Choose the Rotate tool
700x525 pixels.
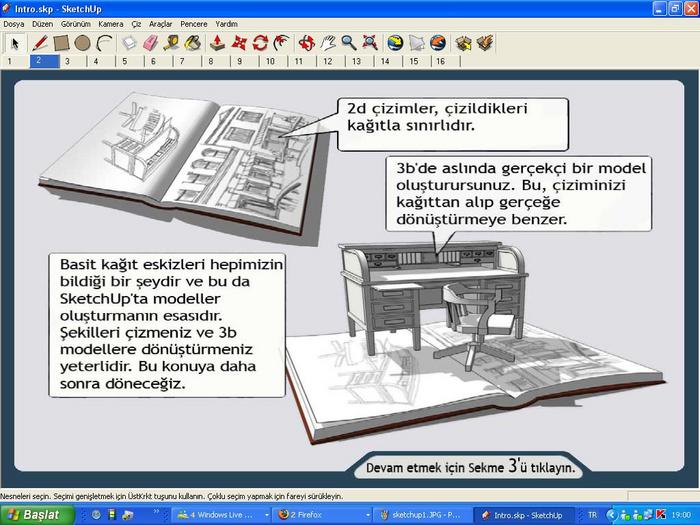[x=260, y=43]
